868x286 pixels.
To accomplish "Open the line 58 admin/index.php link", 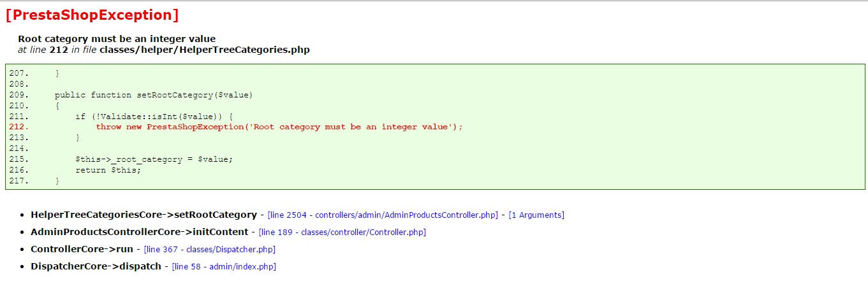I will pos(224,267).
